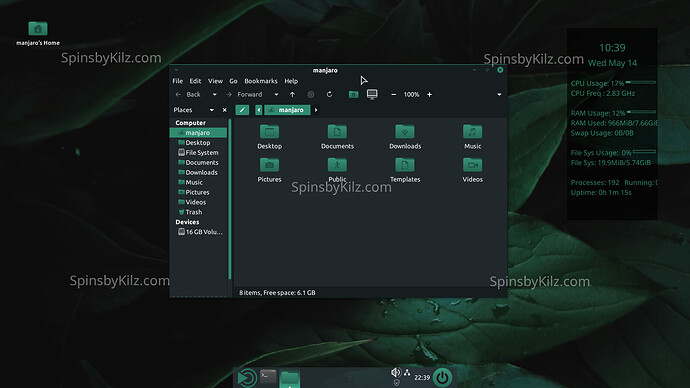Select File System in the sidebar
Viewport: 690px width, 388px height.
198,152
